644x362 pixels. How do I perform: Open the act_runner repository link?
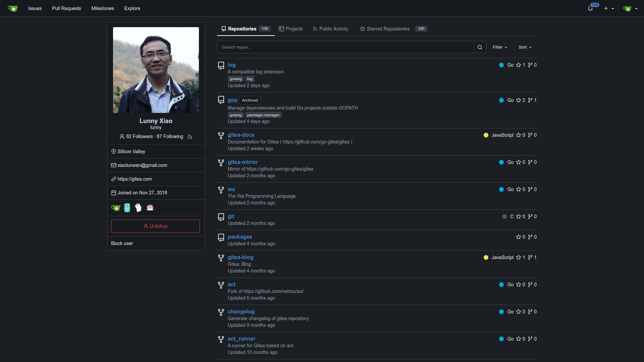tap(241, 339)
